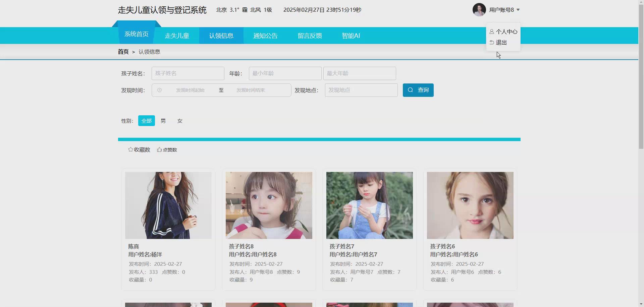
Task: Select the 女 gender filter option
Action: [x=180, y=121]
